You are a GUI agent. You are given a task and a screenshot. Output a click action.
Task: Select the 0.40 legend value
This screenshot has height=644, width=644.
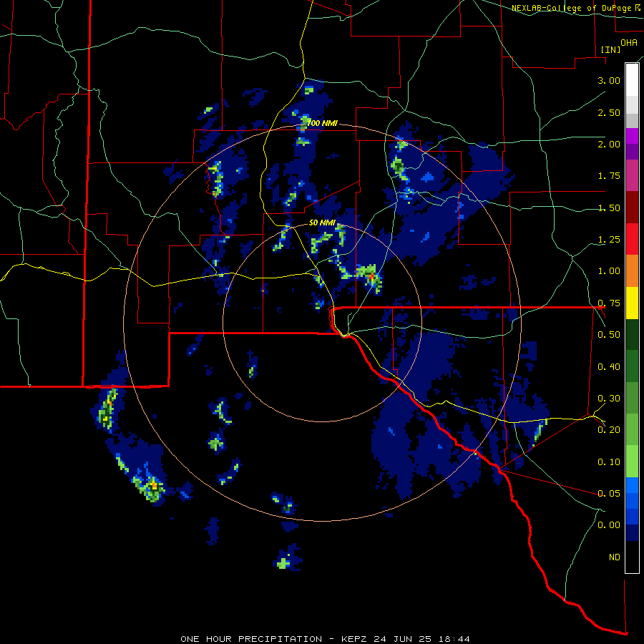pyautogui.click(x=609, y=367)
